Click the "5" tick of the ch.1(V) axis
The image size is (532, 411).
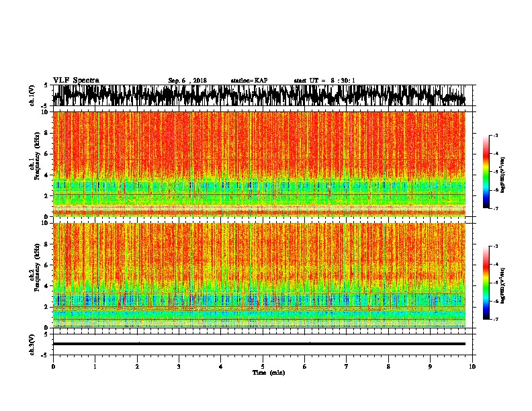47,85
